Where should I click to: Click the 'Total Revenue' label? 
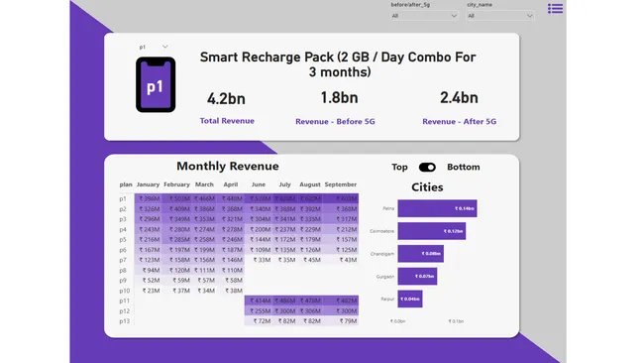coord(227,121)
